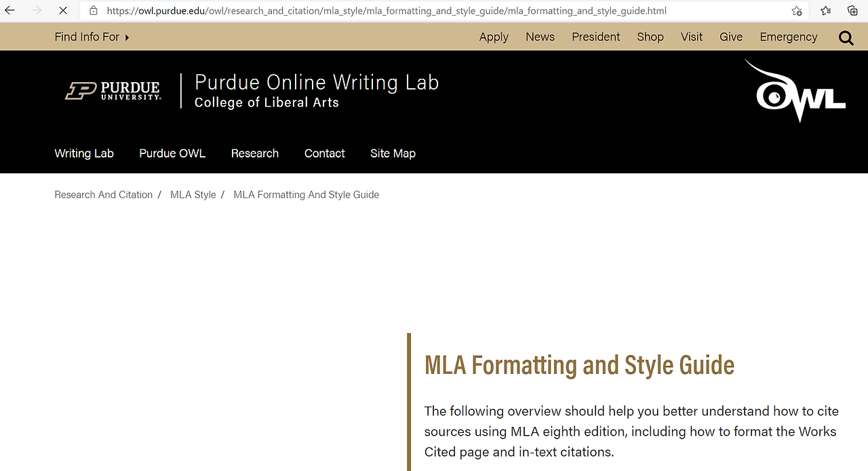
Task: Open the President link
Action: click(x=595, y=37)
